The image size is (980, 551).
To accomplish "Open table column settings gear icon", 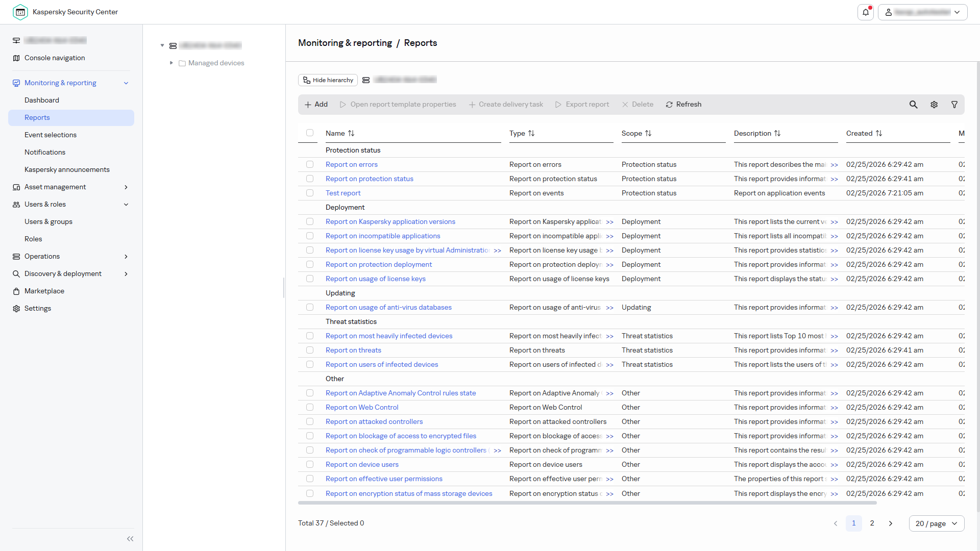I will point(934,105).
